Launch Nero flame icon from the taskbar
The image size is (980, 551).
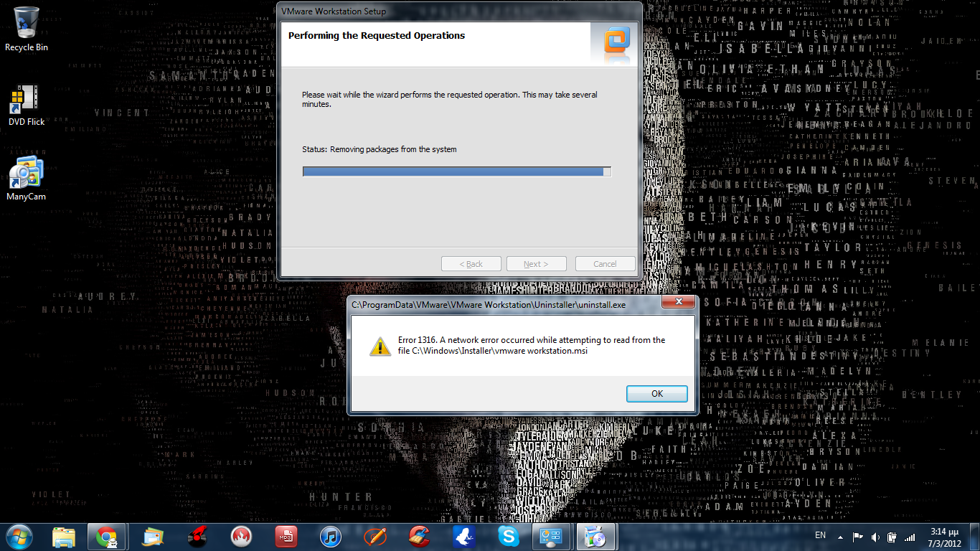[x=241, y=537]
